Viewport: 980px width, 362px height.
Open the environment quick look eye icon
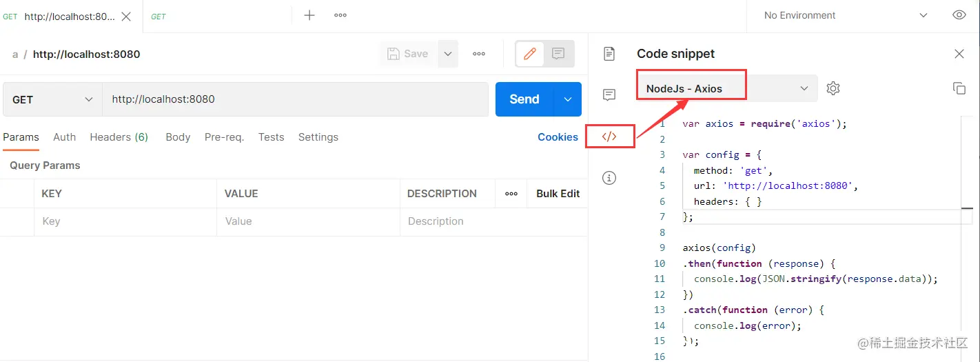tap(959, 15)
